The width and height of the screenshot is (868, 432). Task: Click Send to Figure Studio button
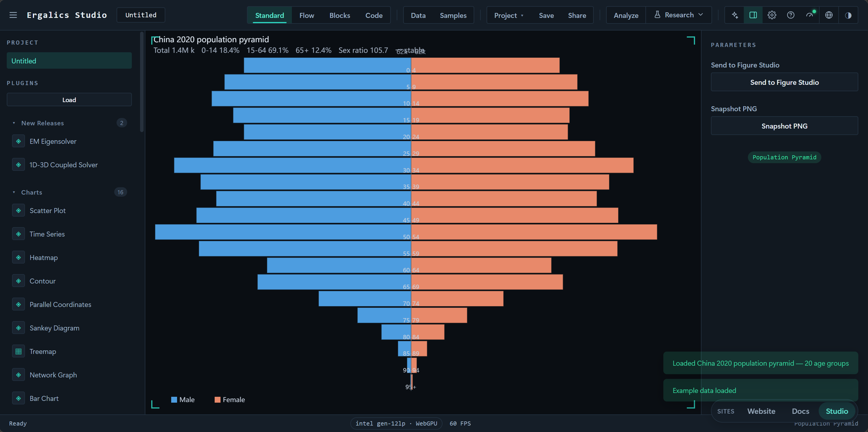click(x=784, y=82)
